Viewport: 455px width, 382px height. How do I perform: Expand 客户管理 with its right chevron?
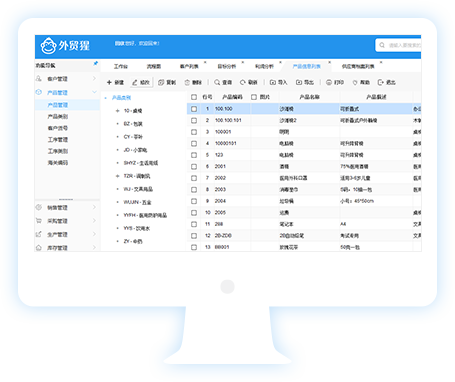94,78
